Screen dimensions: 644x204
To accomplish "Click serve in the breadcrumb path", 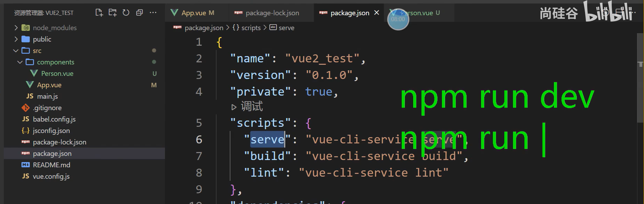I will [x=286, y=28].
